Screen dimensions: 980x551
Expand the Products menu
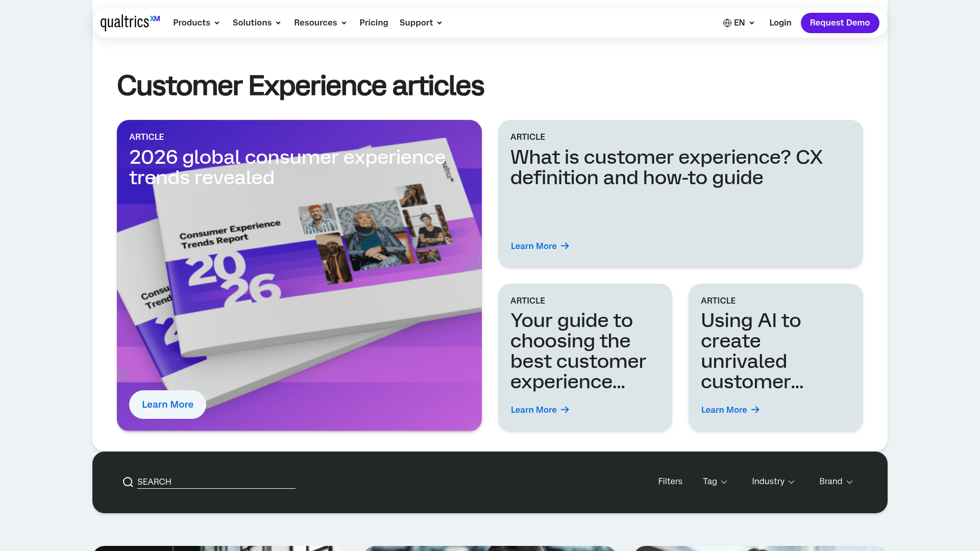click(x=197, y=22)
